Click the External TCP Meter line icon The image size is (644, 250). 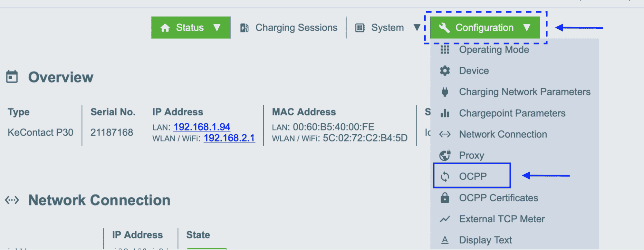click(445, 219)
